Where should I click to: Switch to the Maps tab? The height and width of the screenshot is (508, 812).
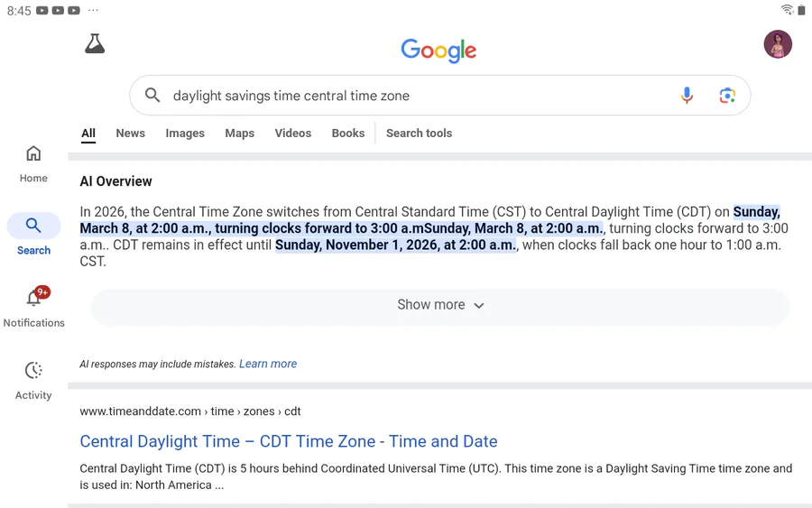tap(239, 133)
